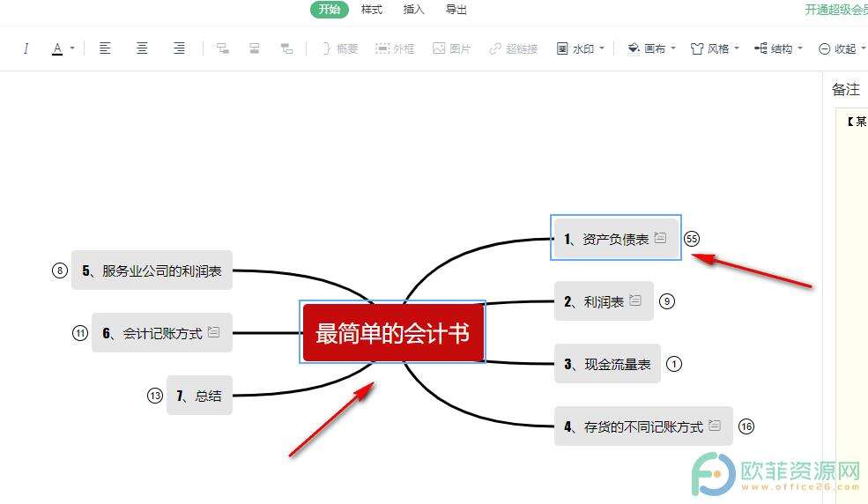Expand the 16 children of 存货的不同记账方式
Screen dimensions: 868x504
click(x=746, y=426)
